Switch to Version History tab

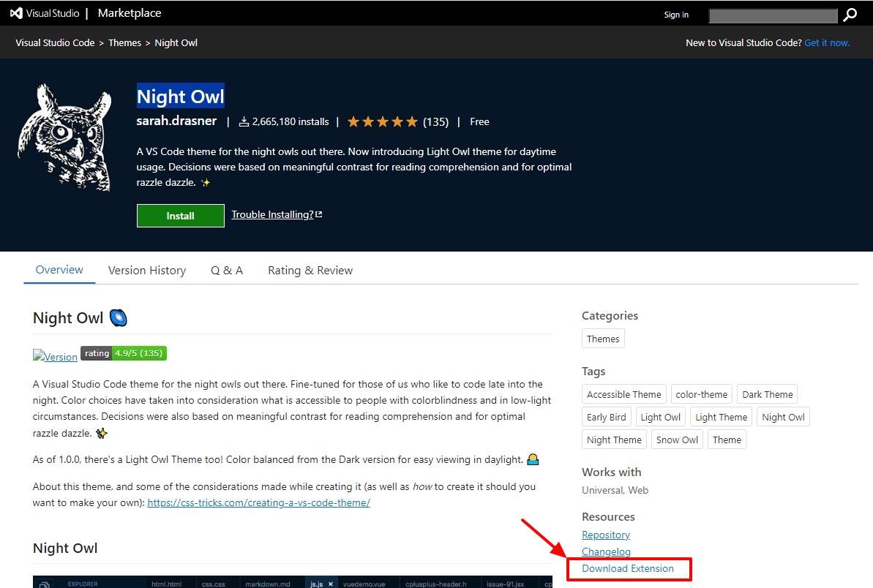[147, 271]
